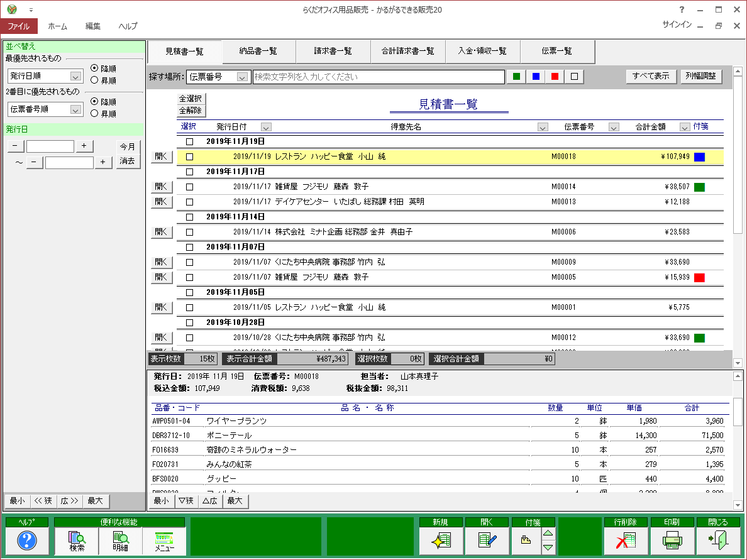Select 降順 for second sort priority
This screenshot has width=747, height=560.
click(94, 101)
